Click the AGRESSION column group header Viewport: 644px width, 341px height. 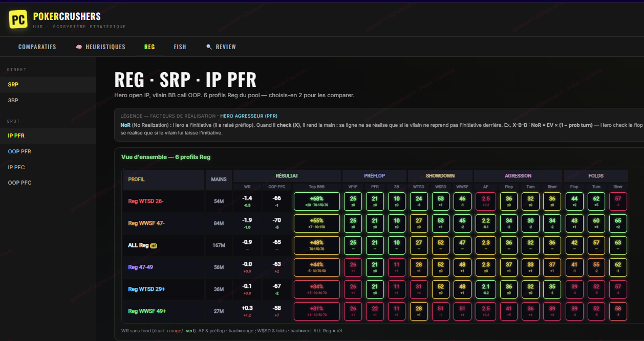[518, 176]
